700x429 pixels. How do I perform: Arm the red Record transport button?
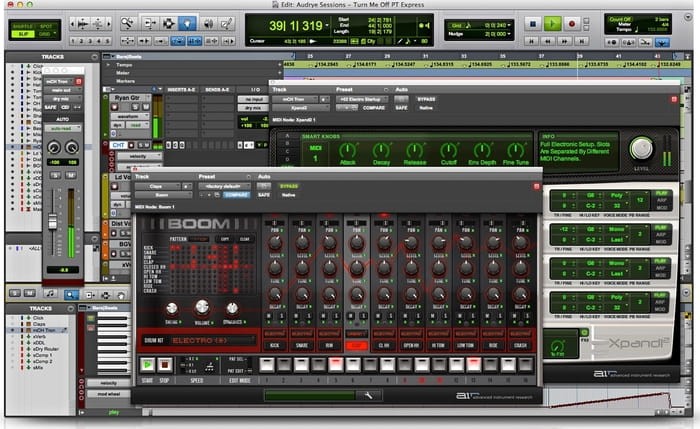[x=572, y=24]
